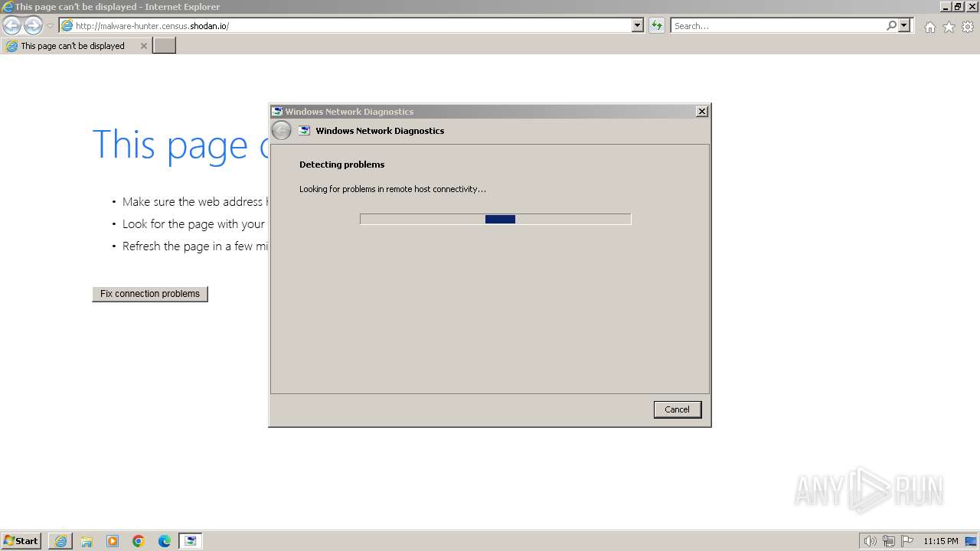
Task: Minimize the Internet Explorer window
Action: click(x=946, y=7)
